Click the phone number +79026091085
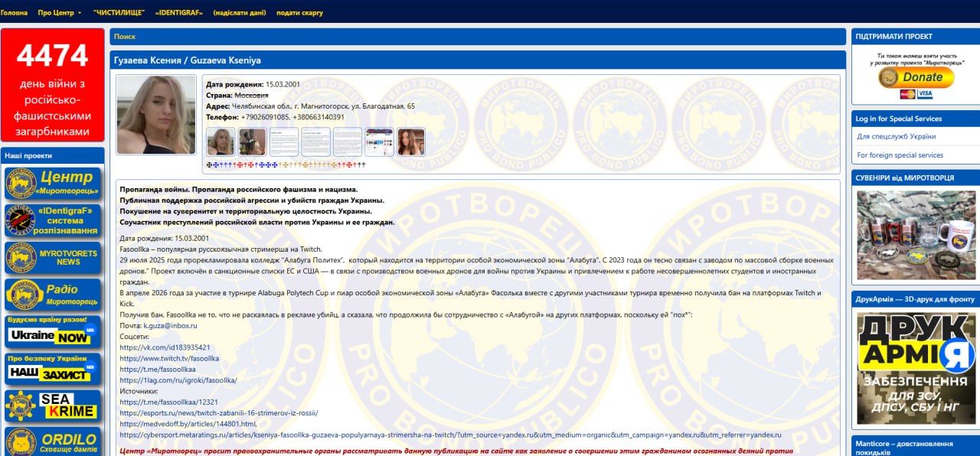Image resolution: width=980 pixels, height=456 pixels. tap(265, 117)
